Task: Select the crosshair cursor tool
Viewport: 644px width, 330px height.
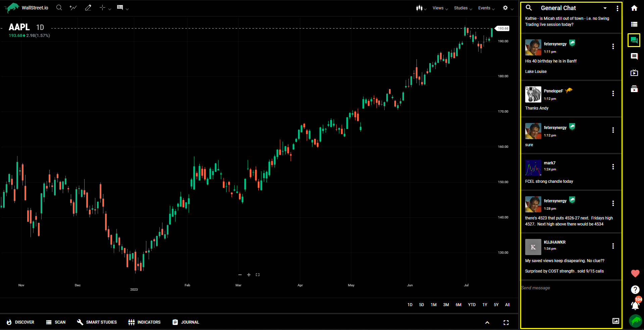Action: (102, 7)
